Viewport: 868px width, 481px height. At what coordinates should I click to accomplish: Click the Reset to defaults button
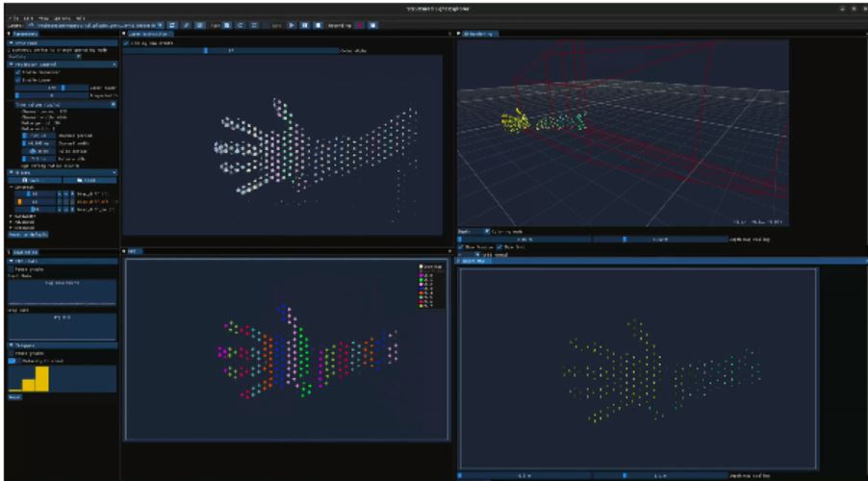tap(28, 234)
